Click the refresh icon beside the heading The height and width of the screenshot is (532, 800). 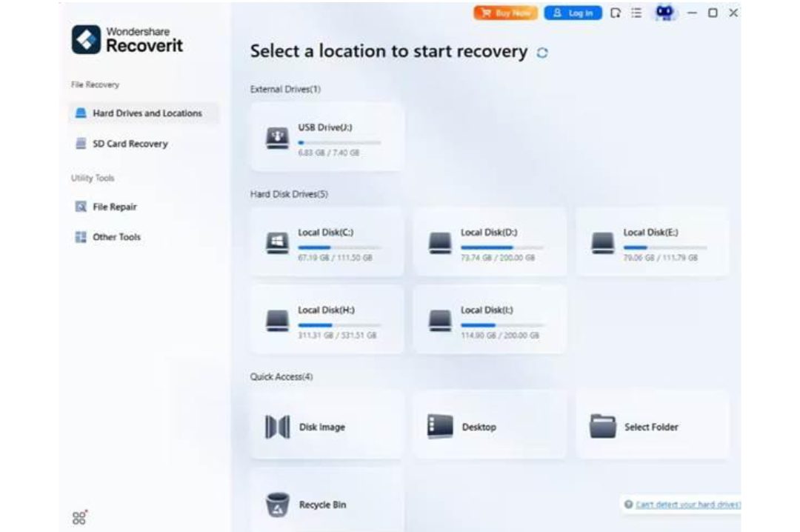pyautogui.click(x=542, y=53)
